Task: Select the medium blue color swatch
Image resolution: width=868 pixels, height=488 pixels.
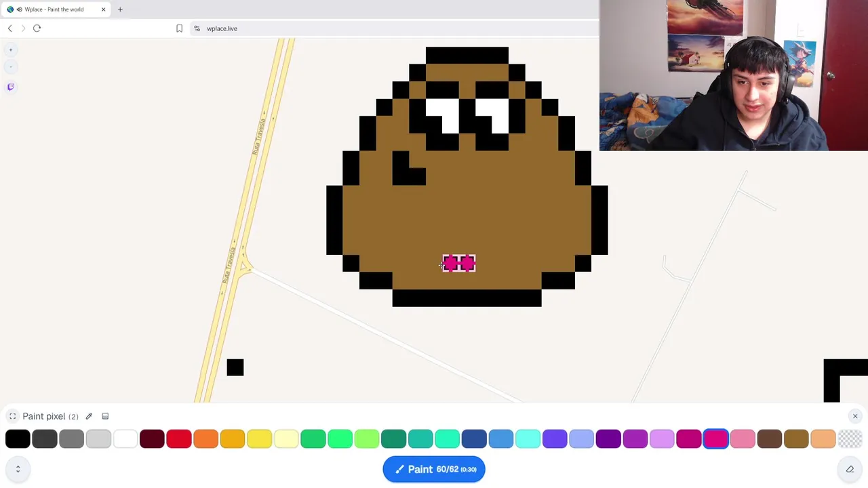Action: point(501,439)
